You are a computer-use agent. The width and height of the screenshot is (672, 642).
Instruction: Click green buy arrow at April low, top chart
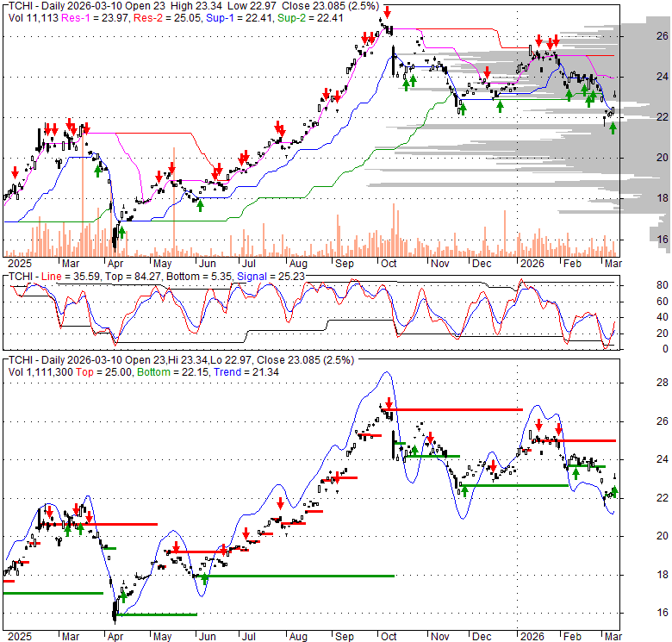click(x=121, y=233)
